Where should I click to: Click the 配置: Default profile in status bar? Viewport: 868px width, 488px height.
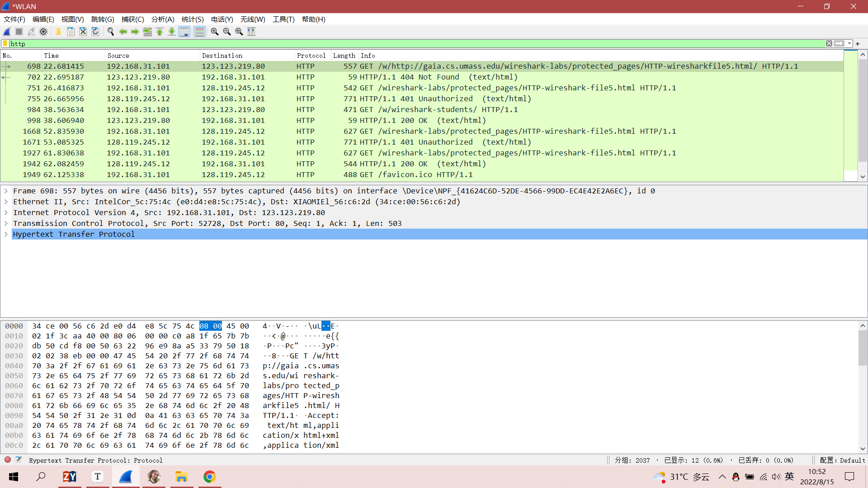coord(843,460)
